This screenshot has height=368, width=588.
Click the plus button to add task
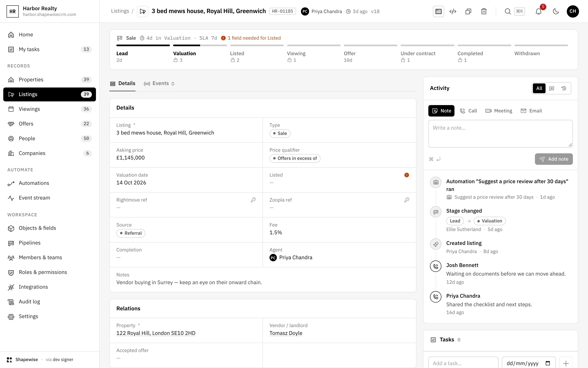coord(566,363)
